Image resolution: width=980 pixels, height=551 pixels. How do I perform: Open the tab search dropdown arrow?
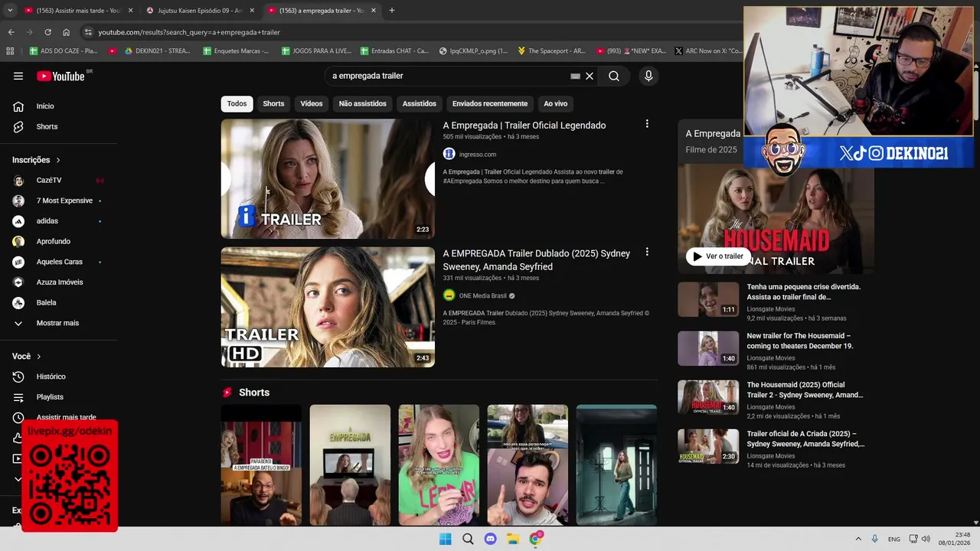[10, 11]
